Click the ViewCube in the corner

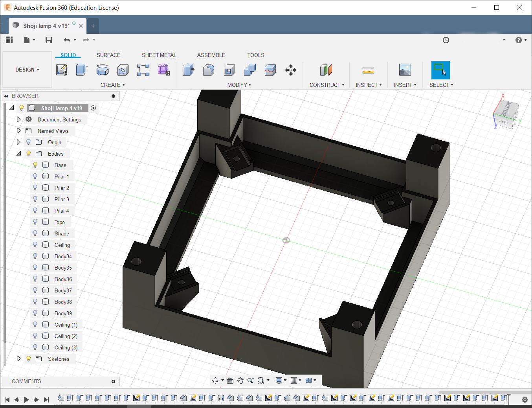[506, 113]
